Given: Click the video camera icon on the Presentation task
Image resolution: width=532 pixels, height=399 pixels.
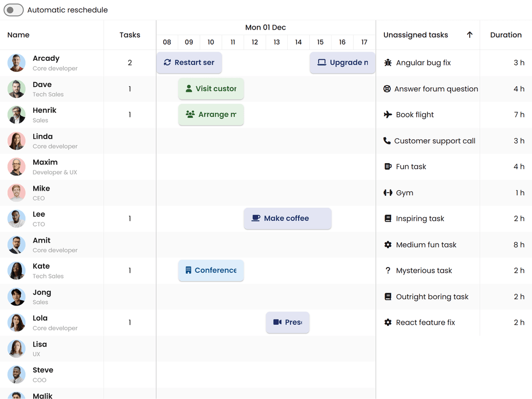Looking at the screenshot, I should (x=277, y=322).
